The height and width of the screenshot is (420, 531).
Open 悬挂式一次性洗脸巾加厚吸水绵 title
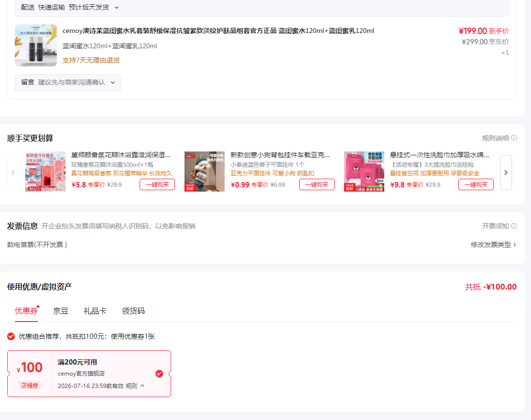pos(439,155)
